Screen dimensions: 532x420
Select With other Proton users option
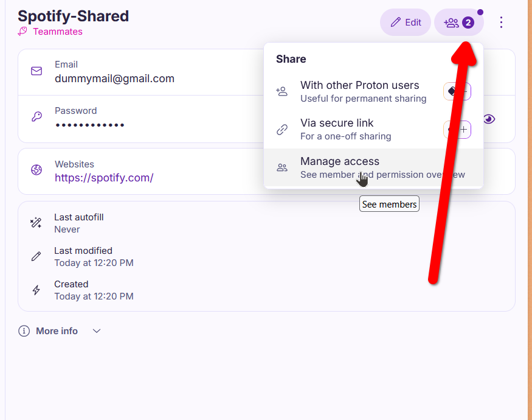click(373, 91)
